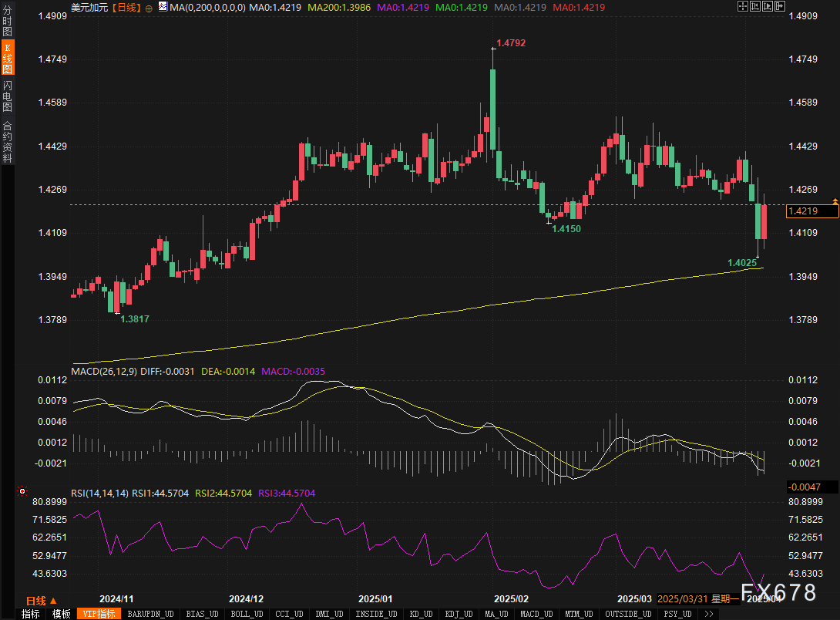
Task: Select the K线图 sidebar tab
Action: pos(7,58)
